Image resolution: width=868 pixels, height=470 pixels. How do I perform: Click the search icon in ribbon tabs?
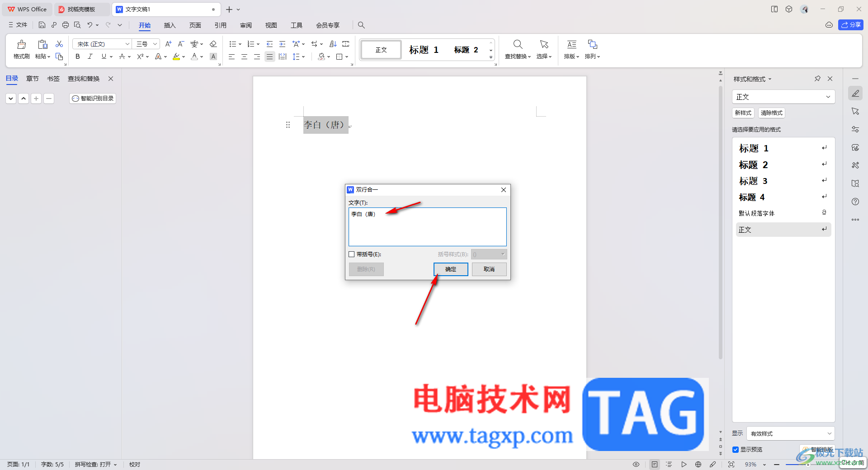tap(361, 25)
